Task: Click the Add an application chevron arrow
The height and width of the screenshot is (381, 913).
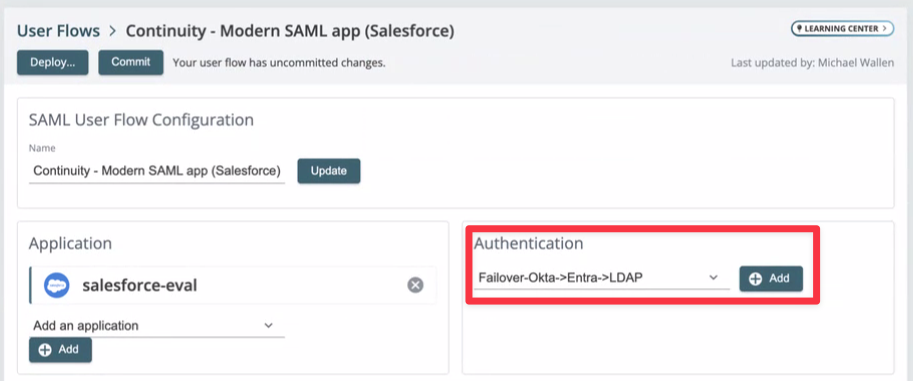Action: (x=268, y=326)
